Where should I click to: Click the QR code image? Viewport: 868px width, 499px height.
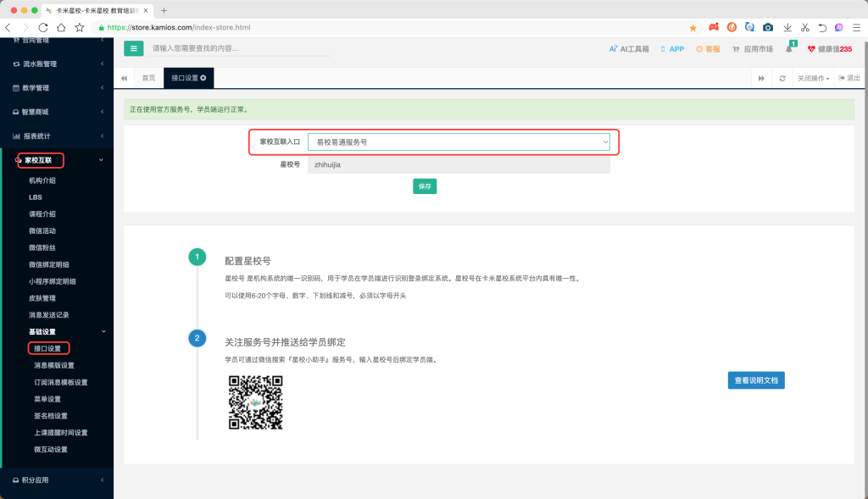256,402
